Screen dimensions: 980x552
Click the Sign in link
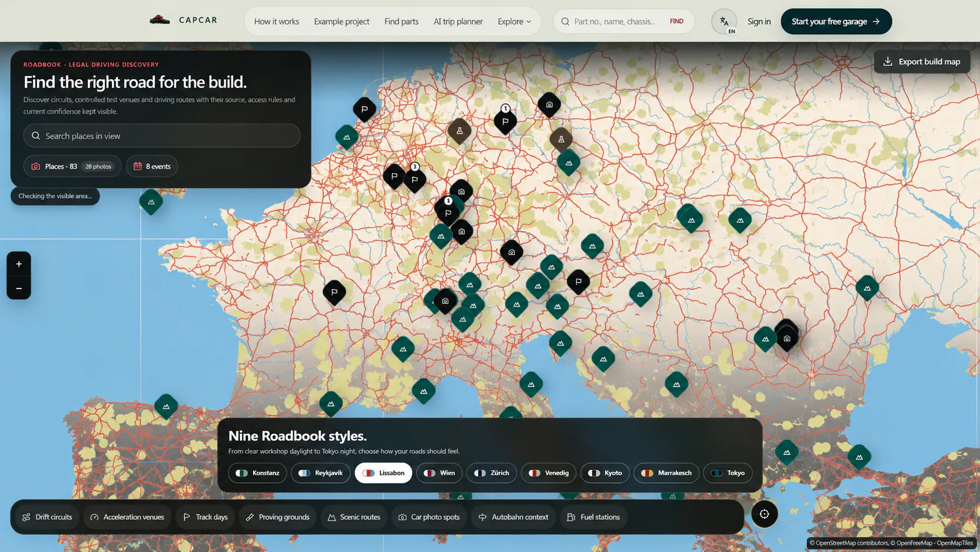pyautogui.click(x=759, y=21)
